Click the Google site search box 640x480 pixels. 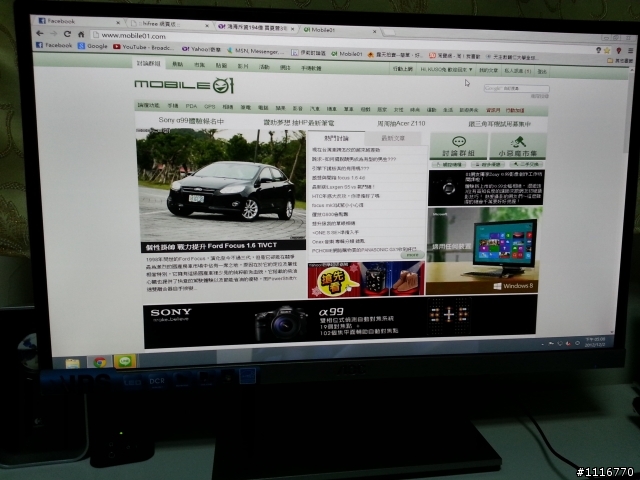point(517,89)
